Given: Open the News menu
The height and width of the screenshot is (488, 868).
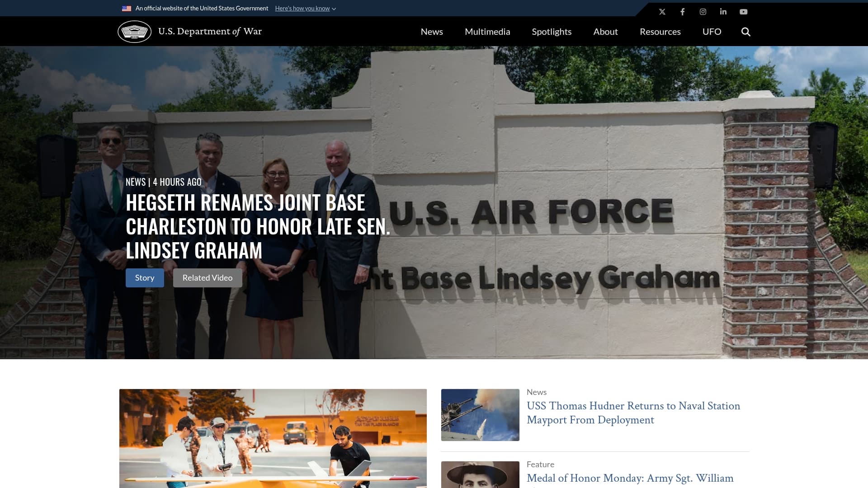Looking at the screenshot, I should [x=432, y=32].
